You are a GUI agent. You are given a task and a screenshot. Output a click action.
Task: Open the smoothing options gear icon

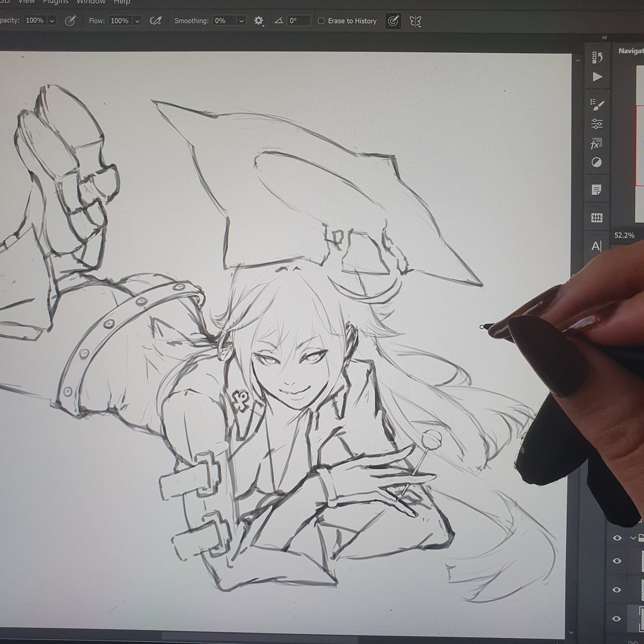[258, 20]
